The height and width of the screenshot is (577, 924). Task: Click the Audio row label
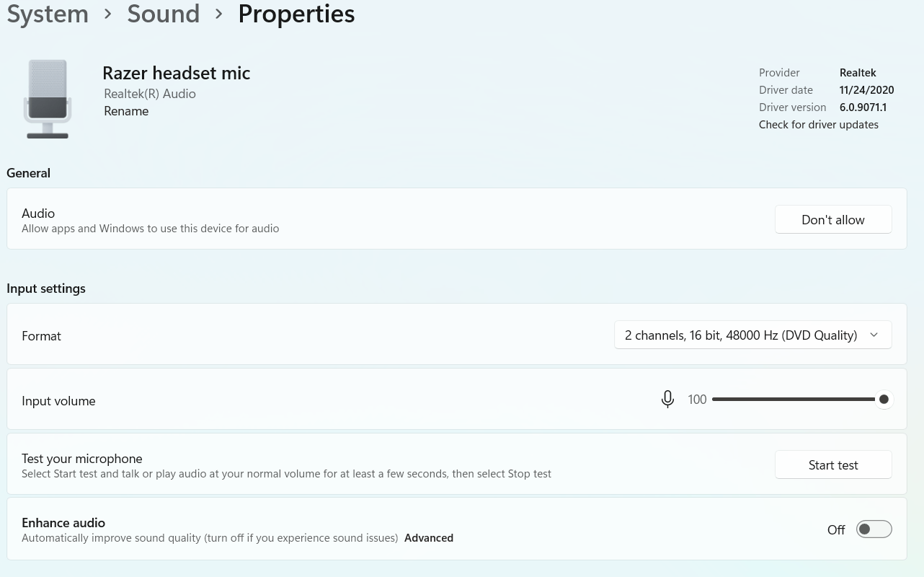click(x=38, y=213)
